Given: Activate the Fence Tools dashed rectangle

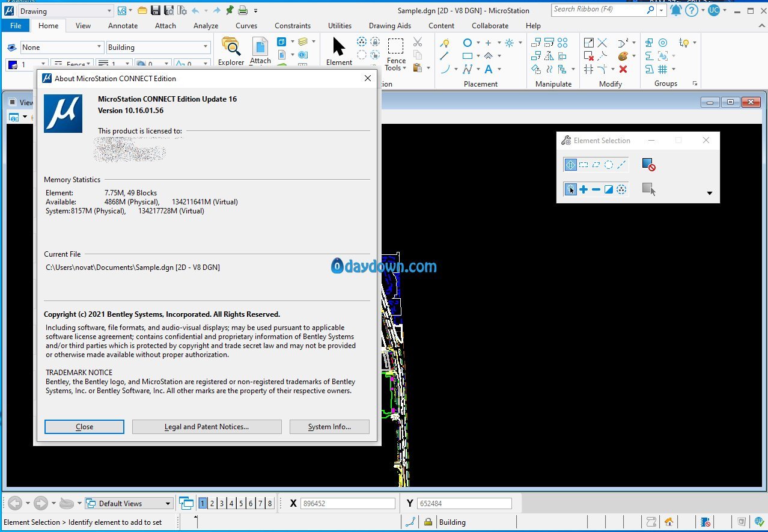Looking at the screenshot, I should (395, 46).
